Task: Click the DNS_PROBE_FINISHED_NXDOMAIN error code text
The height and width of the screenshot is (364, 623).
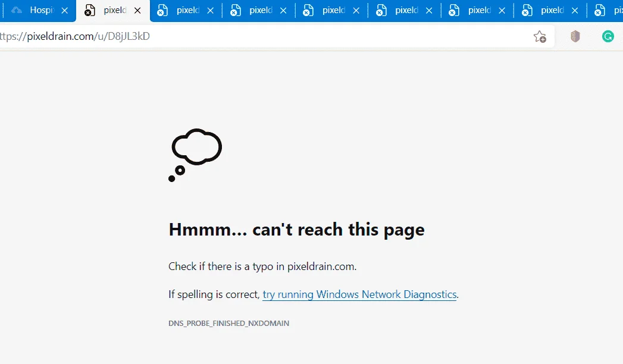Action: coord(229,323)
